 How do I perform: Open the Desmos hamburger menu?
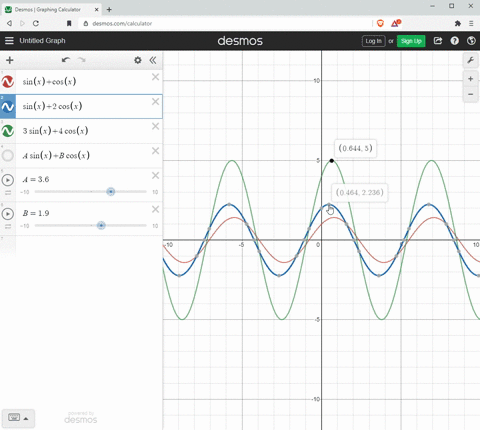9,41
